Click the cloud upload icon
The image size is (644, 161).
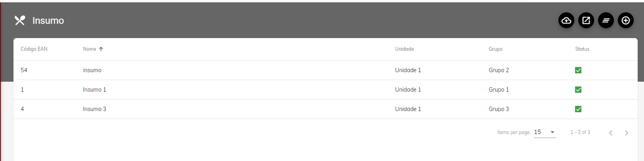coord(566,21)
